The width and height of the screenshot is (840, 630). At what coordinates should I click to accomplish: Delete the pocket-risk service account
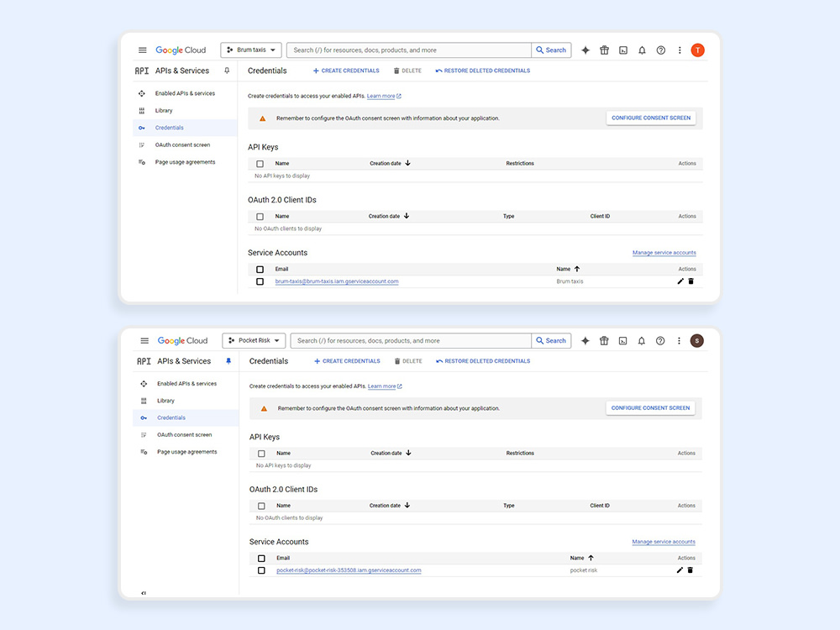click(690, 570)
